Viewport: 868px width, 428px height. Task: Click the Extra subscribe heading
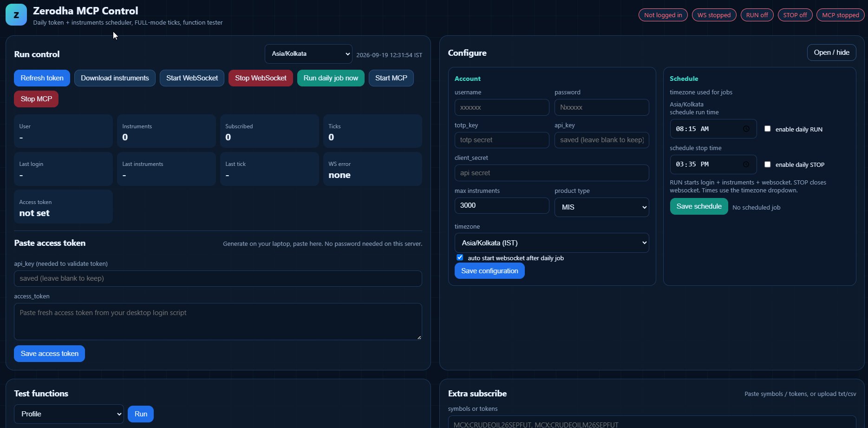pyautogui.click(x=477, y=394)
